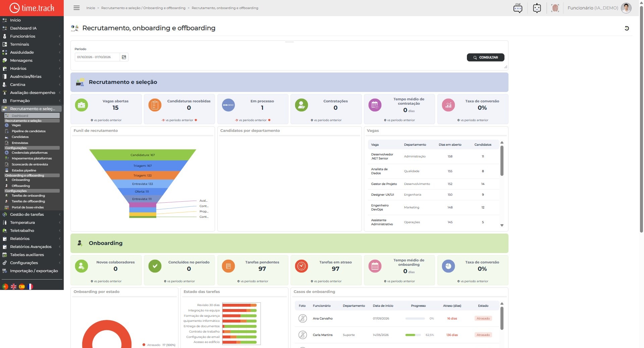The width and height of the screenshot is (644, 348).
Task: Open the Funcionário user avatar
Action: [626, 8]
